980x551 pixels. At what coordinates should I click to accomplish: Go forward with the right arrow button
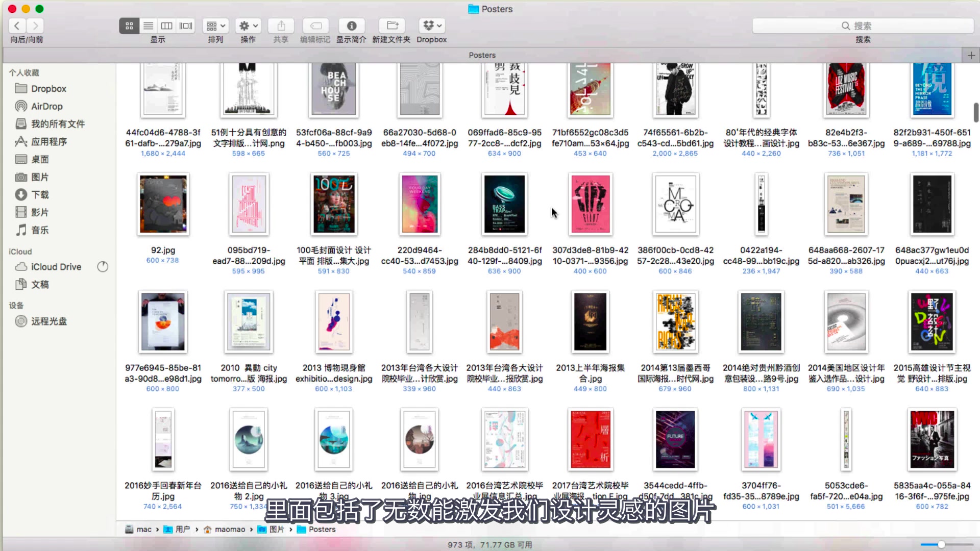tap(35, 26)
